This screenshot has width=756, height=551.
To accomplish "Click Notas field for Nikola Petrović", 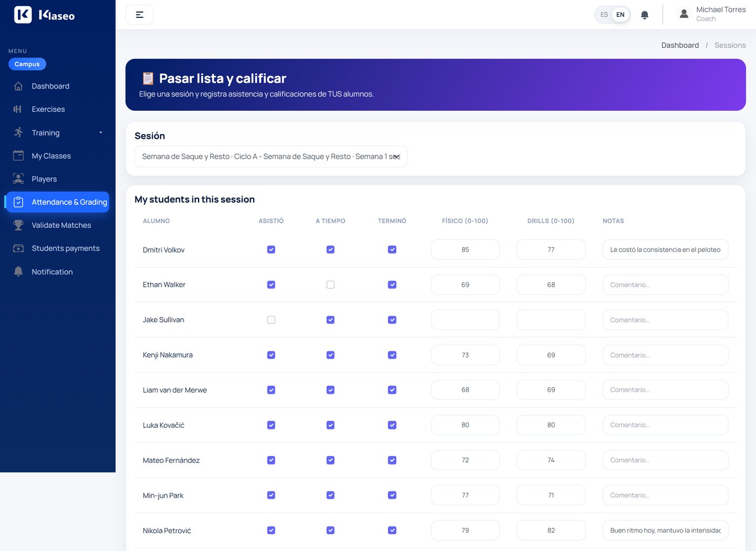I will 665,530.
